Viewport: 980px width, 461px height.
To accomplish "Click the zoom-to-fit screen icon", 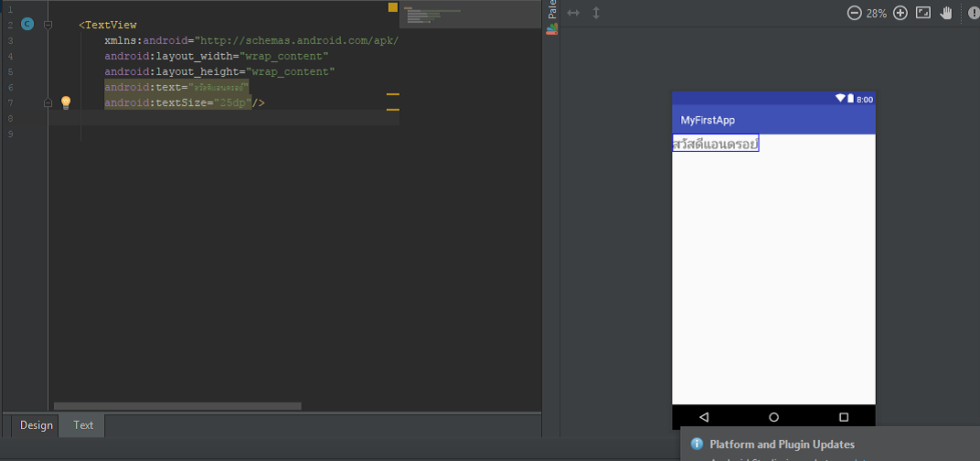I will [x=923, y=13].
